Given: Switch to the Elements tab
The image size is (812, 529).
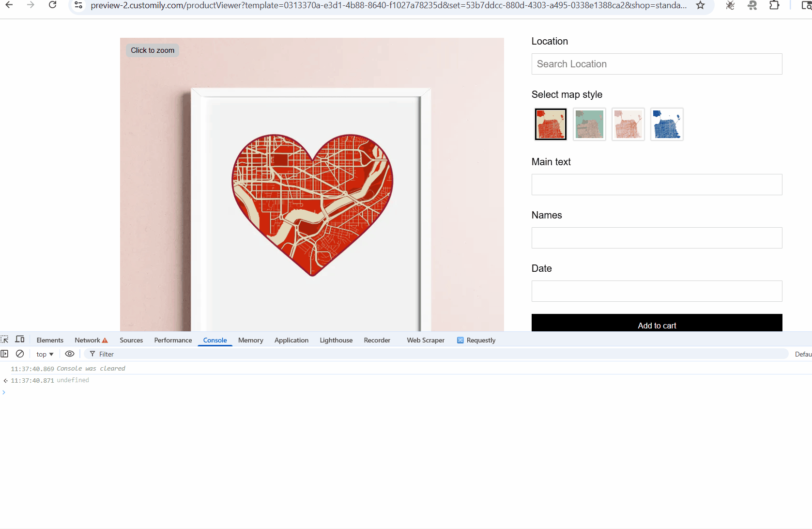Looking at the screenshot, I should tap(50, 340).
